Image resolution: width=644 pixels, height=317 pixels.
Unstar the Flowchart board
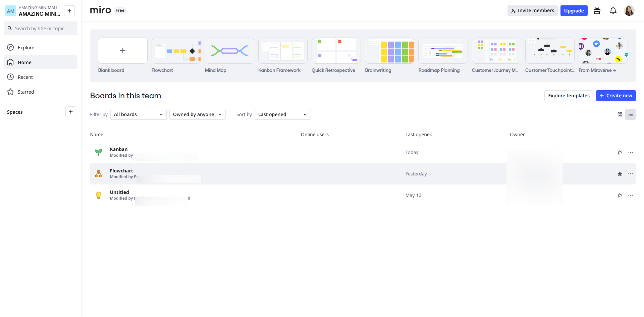620,174
